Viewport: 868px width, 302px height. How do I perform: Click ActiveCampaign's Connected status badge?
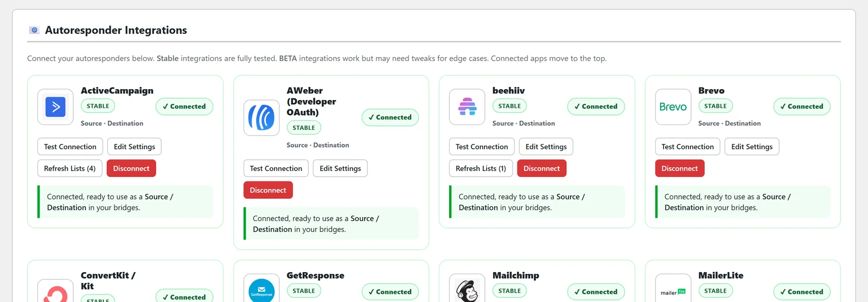184,106
